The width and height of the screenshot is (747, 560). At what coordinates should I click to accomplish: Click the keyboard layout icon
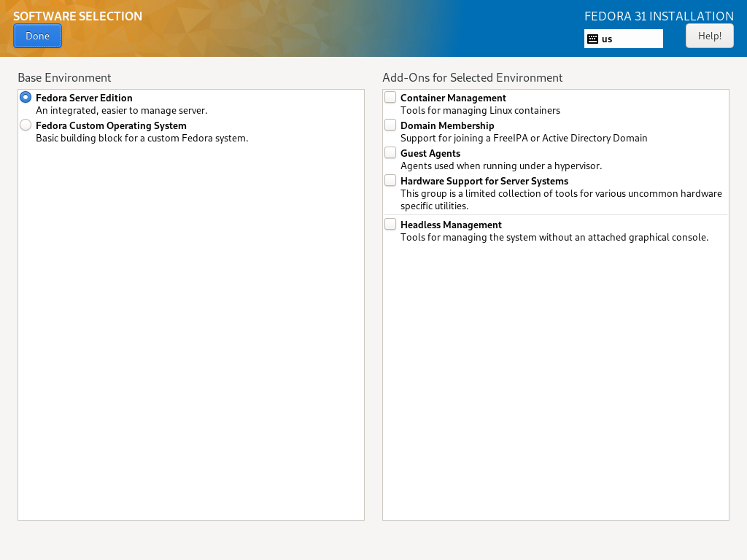pyautogui.click(x=592, y=39)
